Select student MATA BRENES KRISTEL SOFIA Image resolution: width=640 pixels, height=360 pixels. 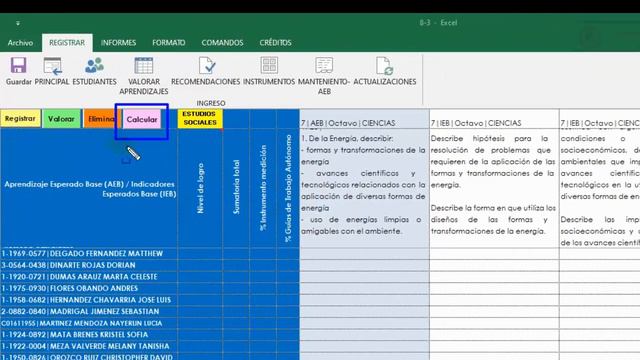point(89,335)
